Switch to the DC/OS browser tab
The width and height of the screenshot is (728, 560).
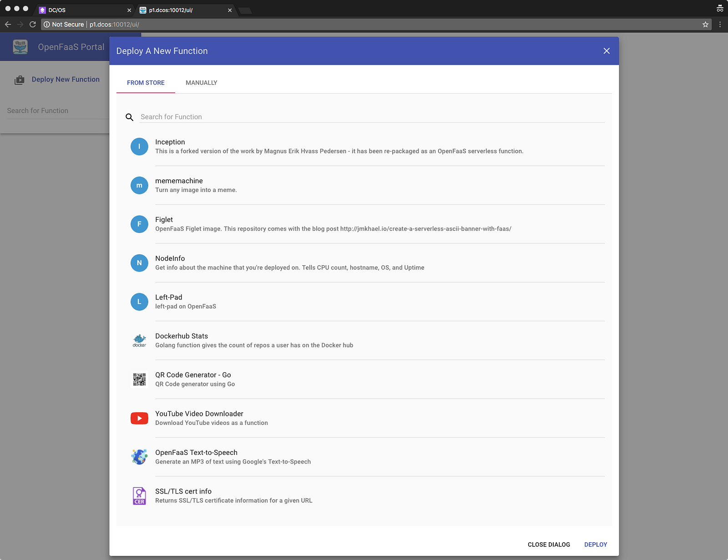(85, 10)
